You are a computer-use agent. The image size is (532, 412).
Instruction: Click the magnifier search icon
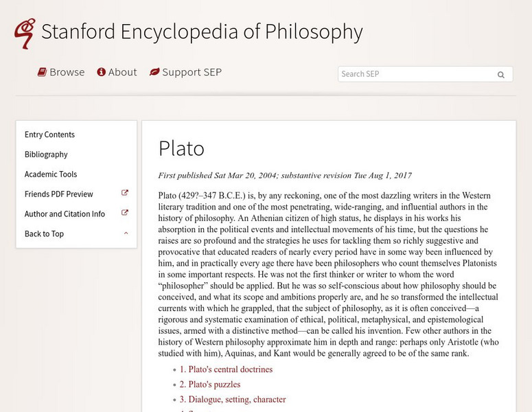[501, 75]
